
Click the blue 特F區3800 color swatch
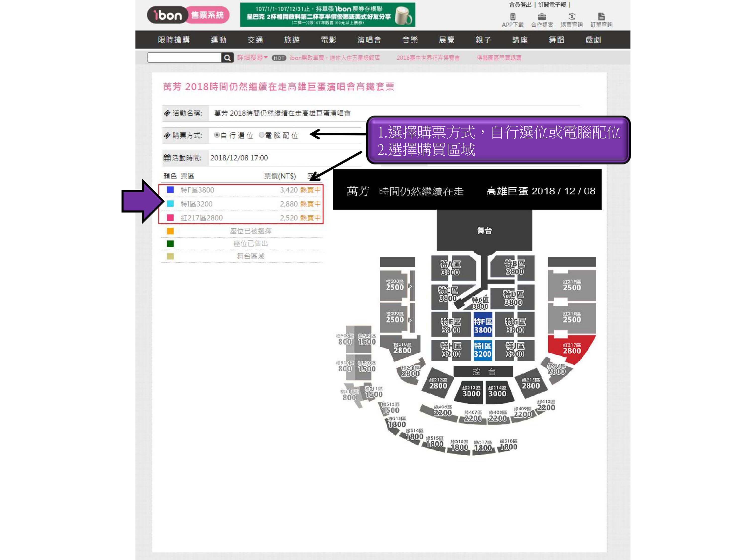[x=170, y=190]
